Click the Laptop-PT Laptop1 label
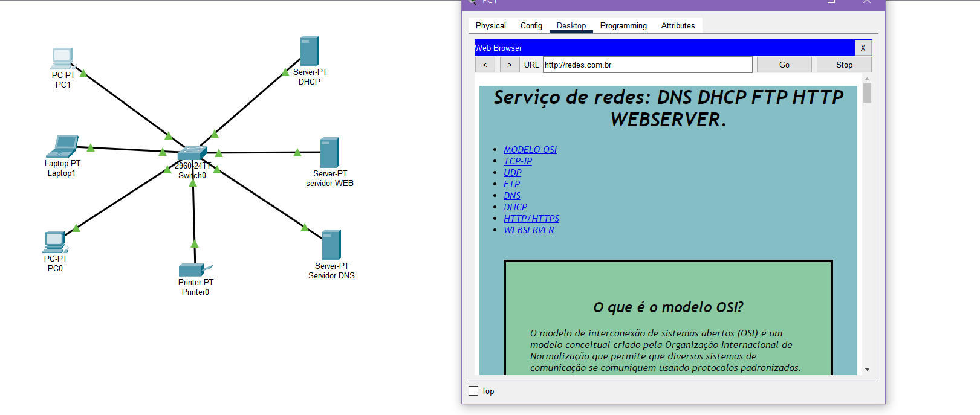 pos(62,168)
